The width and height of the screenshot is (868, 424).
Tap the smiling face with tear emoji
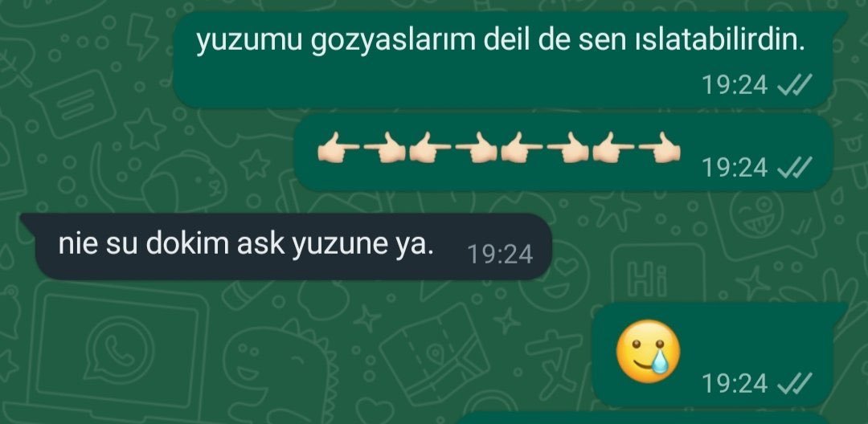(x=649, y=351)
